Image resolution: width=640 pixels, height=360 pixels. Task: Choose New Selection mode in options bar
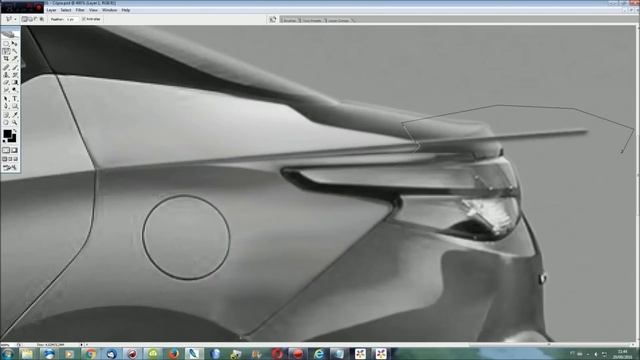[24, 19]
